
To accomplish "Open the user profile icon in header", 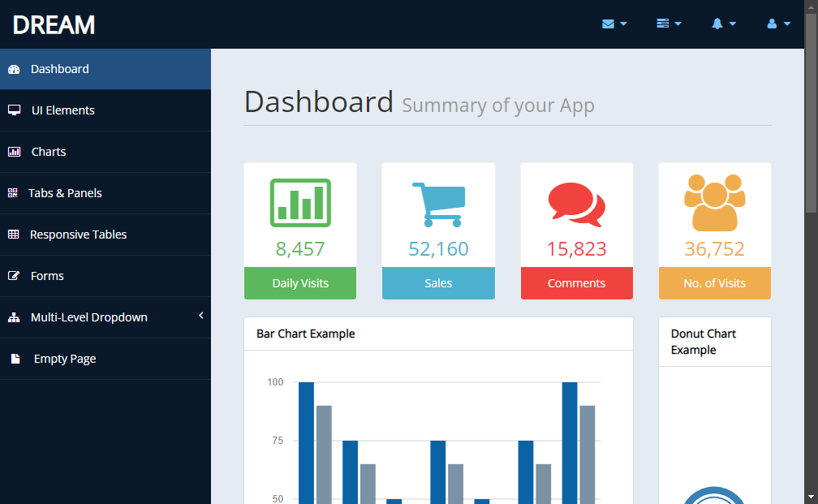I will coord(772,24).
